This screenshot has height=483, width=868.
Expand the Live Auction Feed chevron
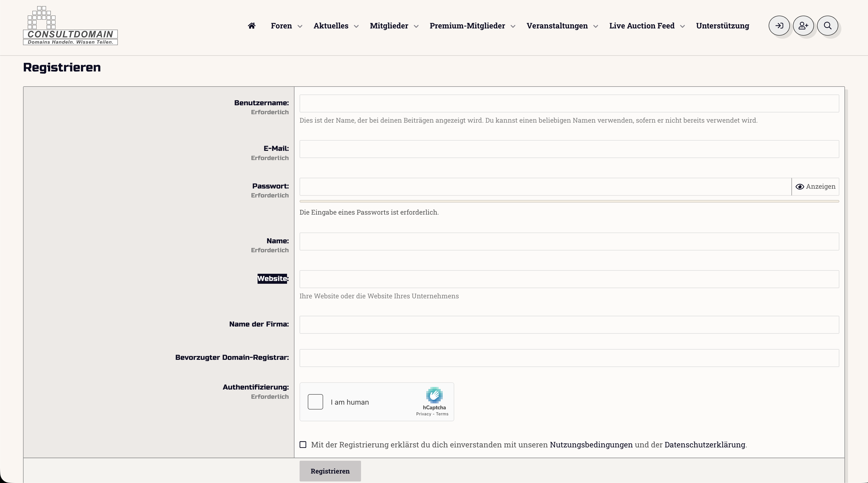point(682,26)
